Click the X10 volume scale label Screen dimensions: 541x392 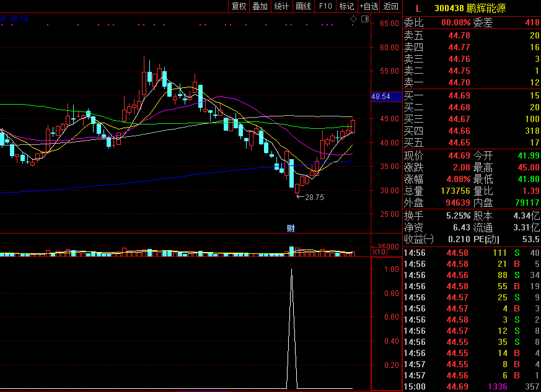379,252
